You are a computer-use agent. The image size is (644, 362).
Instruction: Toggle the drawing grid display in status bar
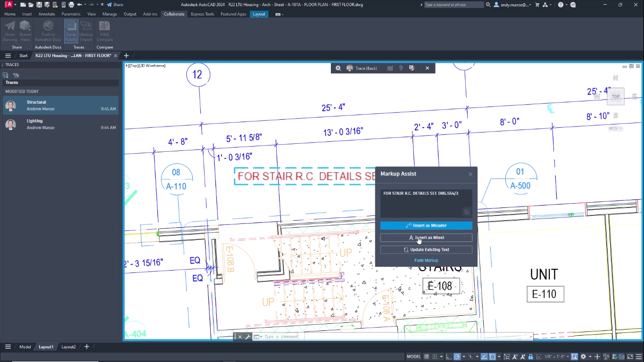(426, 357)
